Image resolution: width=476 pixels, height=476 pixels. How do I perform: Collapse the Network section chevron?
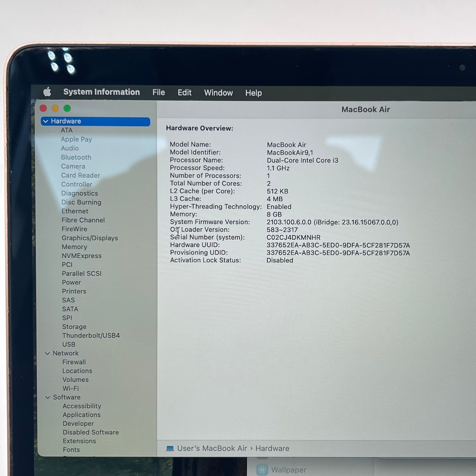point(47,353)
